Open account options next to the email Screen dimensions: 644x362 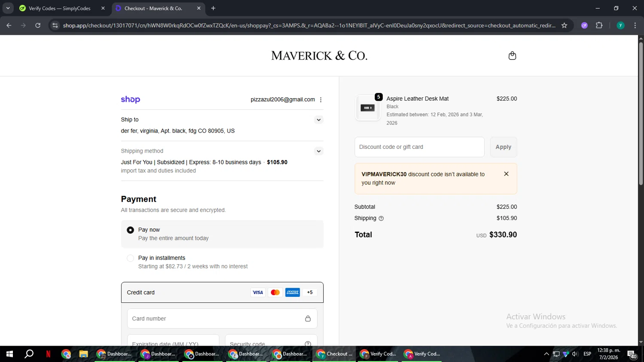(x=321, y=100)
